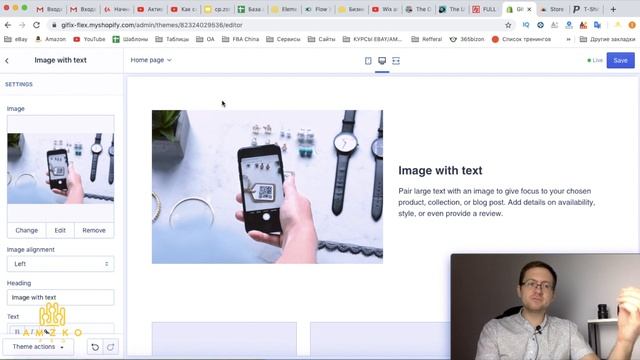Click the Live status indicator

pyautogui.click(x=595, y=60)
